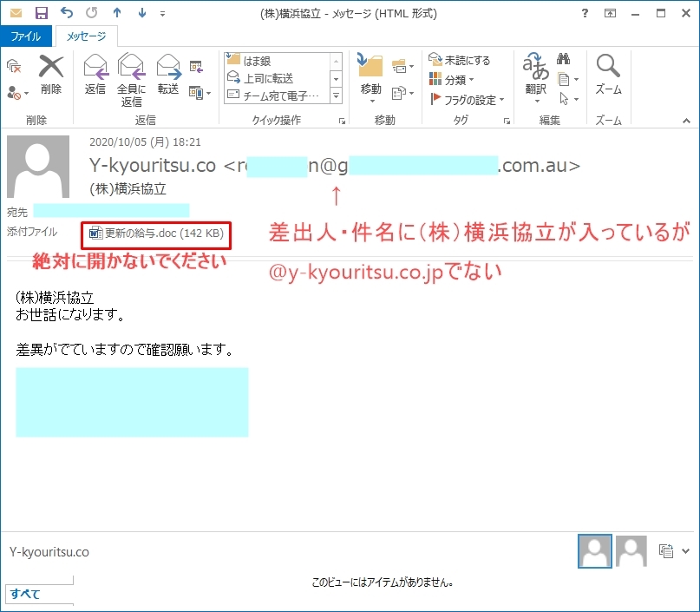The width and height of the screenshot is (700, 612).
Task: Open Help with question mark icon
Action: tap(585, 13)
